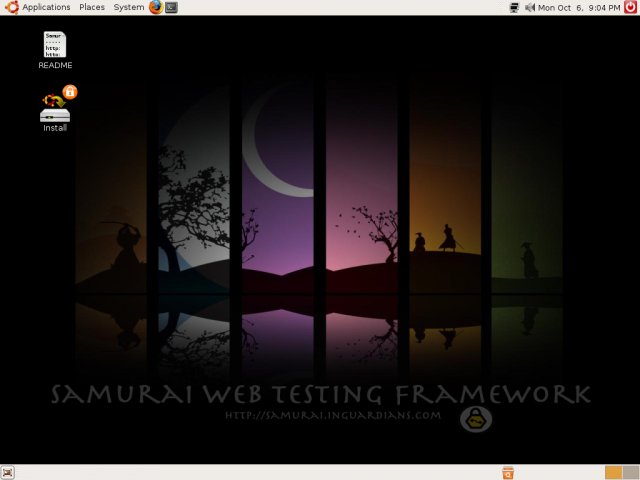Click the network connection icon in the top panel
The width and height of the screenshot is (640, 480).
pyautogui.click(x=515, y=7)
